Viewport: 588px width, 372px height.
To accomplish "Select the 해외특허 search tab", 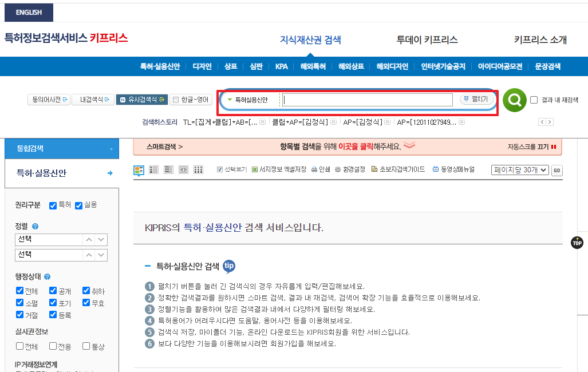I will pos(313,66).
